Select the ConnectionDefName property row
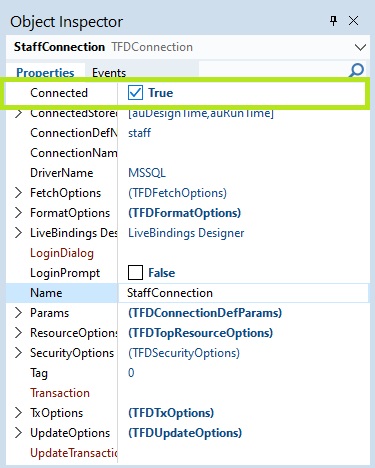The width and height of the screenshot is (375, 468). (x=188, y=133)
